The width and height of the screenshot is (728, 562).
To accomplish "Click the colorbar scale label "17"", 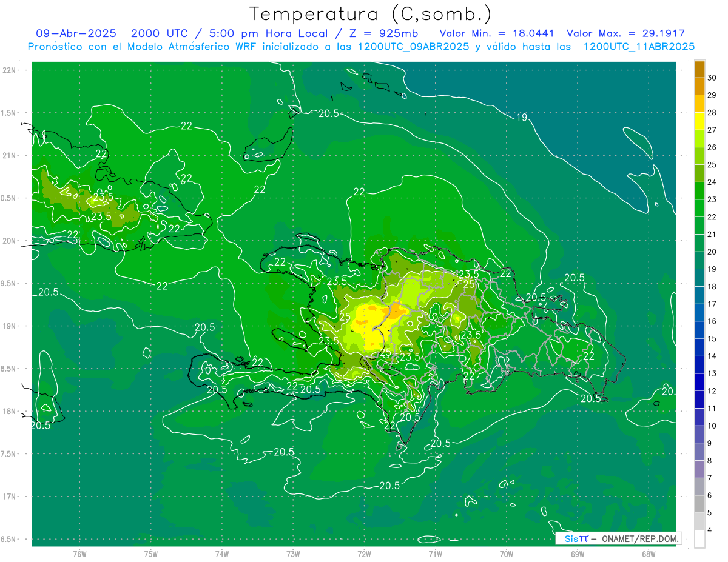I will [x=712, y=304].
